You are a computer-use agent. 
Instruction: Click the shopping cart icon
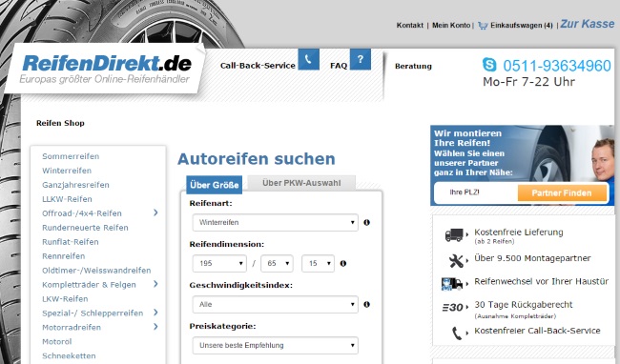[x=483, y=26]
